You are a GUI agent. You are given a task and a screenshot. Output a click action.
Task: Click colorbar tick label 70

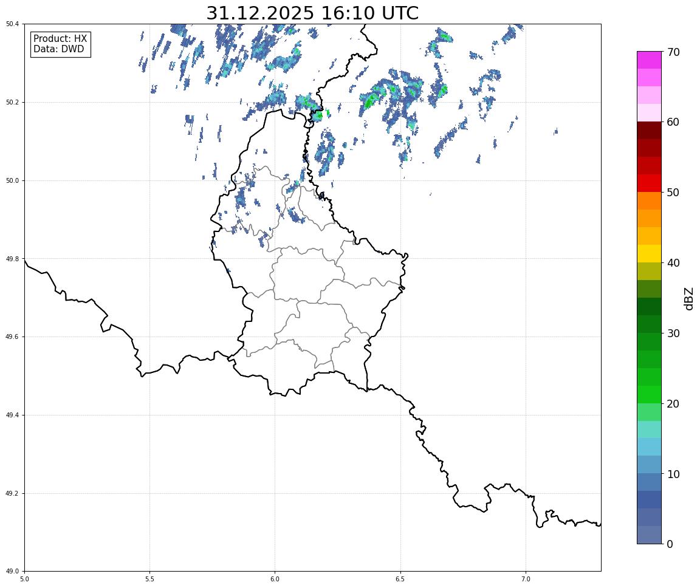(673, 52)
